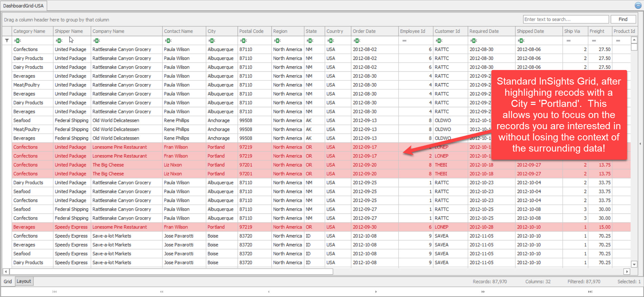
Task: Go to the previous page navigation button
Action: click(162, 292)
